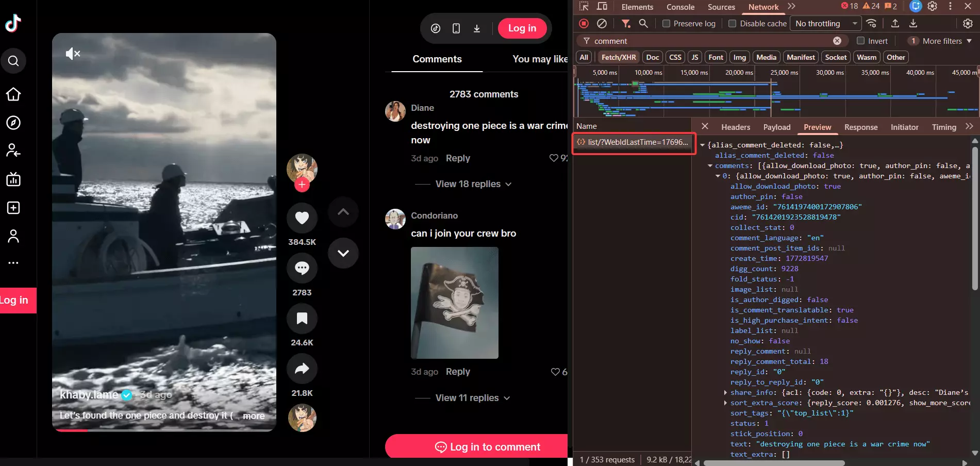Image resolution: width=980 pixels, height=466 pixels.
Task: Stop recording the network log
Action: coord(583,23)
